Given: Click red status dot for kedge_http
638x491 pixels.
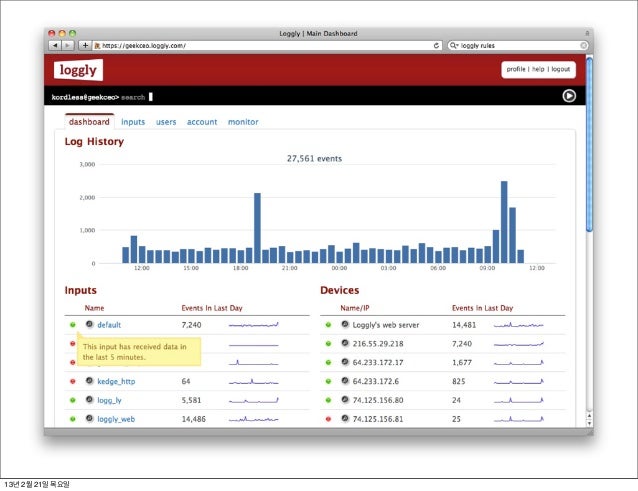Looking at the screenshot, I should point(73,381).
